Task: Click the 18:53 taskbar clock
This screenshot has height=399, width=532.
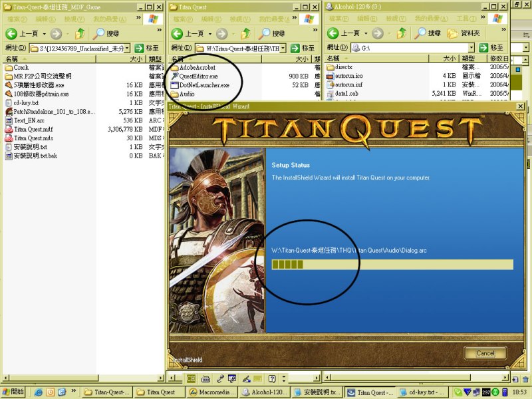Action: pyautogui.click(x=519, y=392)
